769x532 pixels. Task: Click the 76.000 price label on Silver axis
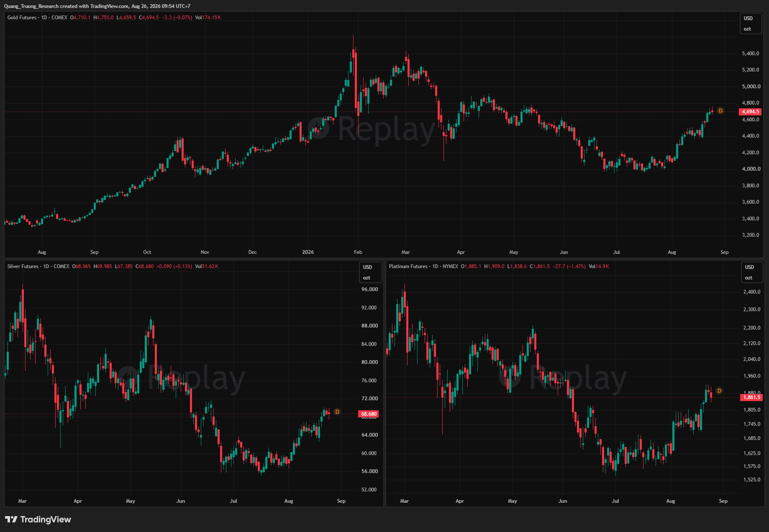pyautogui.click(x=369, y=381)
